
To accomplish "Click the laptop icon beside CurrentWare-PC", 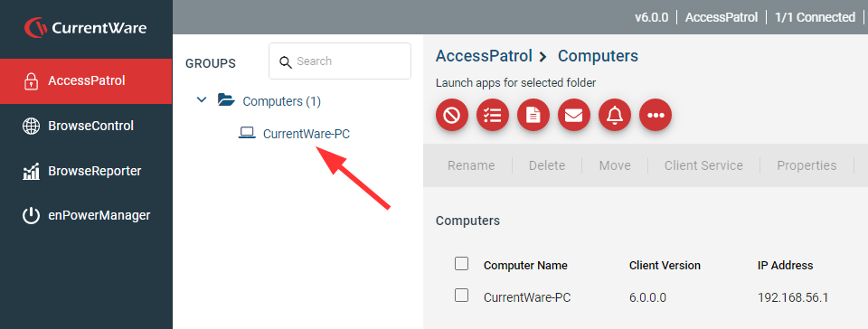I will (246, 133).
